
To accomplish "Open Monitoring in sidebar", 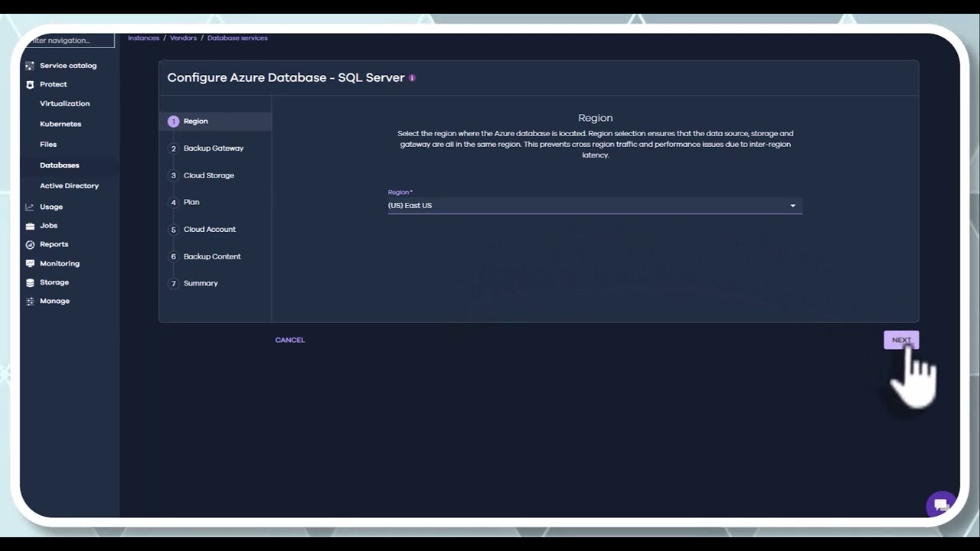I will [x=60, y=263].
